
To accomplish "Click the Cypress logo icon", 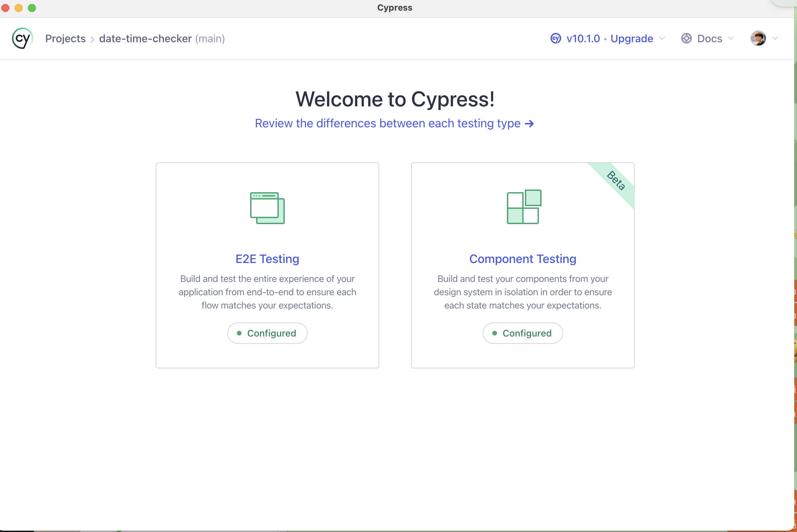I will pos(22,38).
